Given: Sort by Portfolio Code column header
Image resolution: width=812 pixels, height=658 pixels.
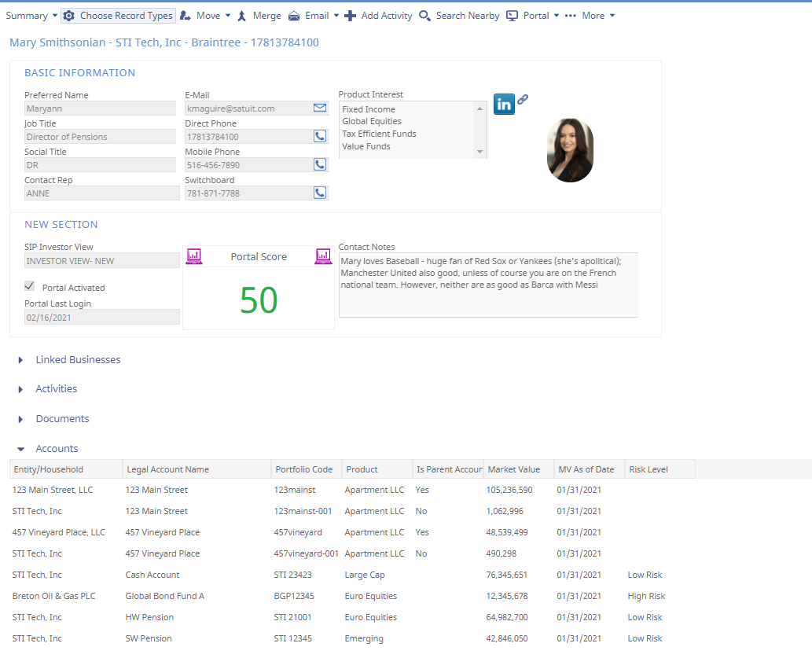Looking at the screenshot, I should pyautogui.click(x=307, y=469).
